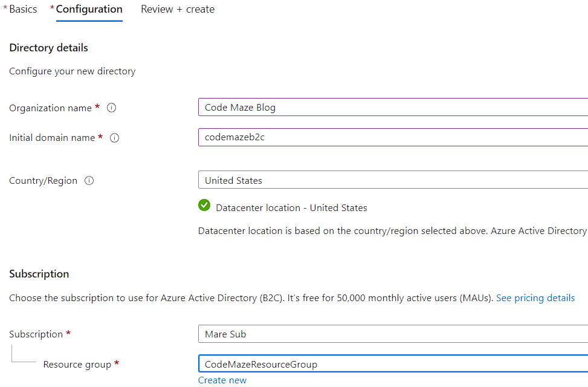Click the Country/Region info icon
This screenshot has height=387, width=588.
[89, 181]
